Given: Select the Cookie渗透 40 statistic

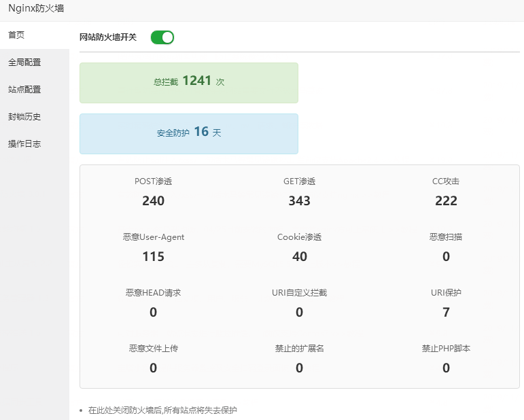Looking at the screenshot, I should [x=299, y=256].
